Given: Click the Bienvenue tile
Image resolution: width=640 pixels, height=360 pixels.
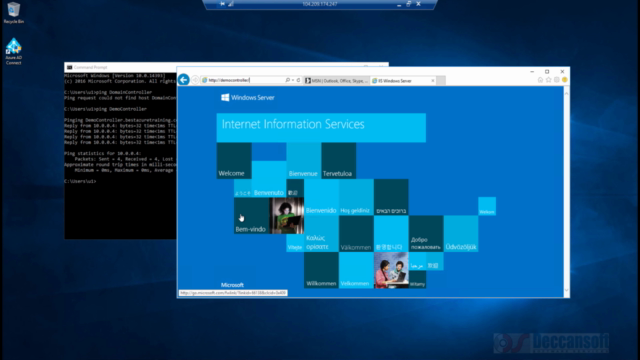Looking at the screenshot, I should point(303,161).
